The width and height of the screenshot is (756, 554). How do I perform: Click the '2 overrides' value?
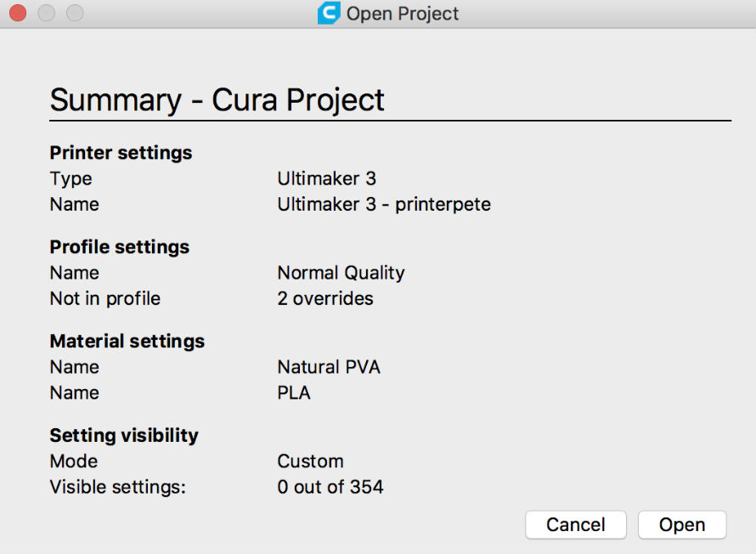point(325,298)
